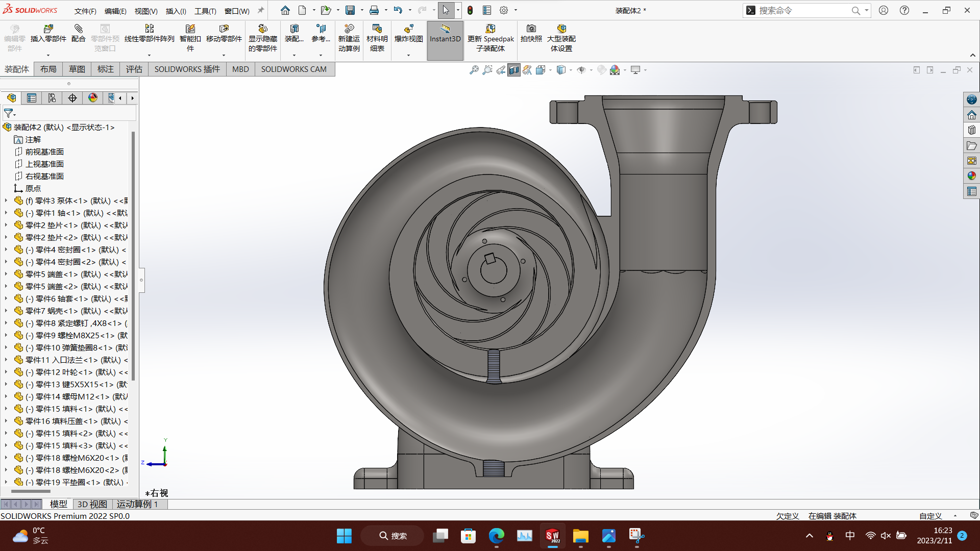Switch to the 评估 ribbon tab
Image resolution: width=980 pixels, height=551 pixels.
134,69
